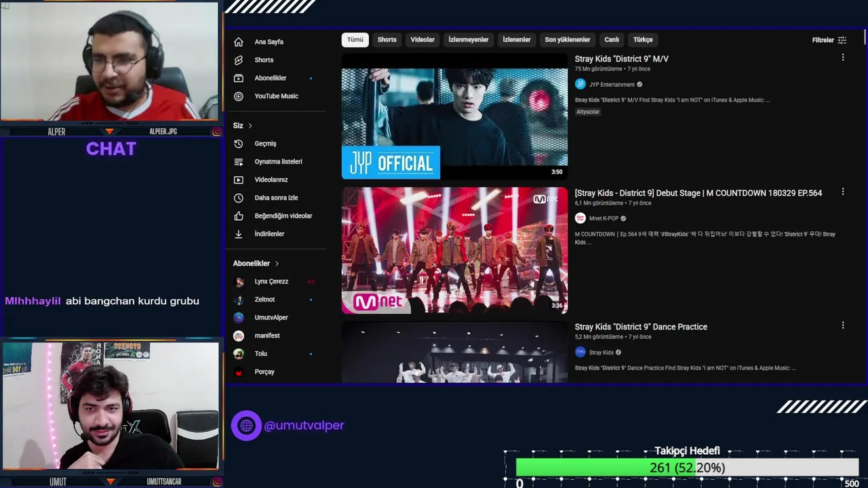Open the options menu for District 9 M/V
This screenshot has width=868, height=488.
click(843, 58)
